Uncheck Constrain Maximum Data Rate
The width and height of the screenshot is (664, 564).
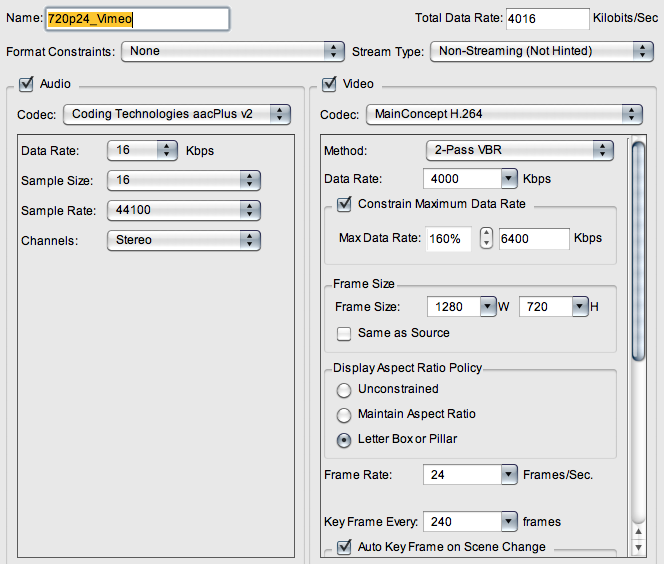coord(345,204)
